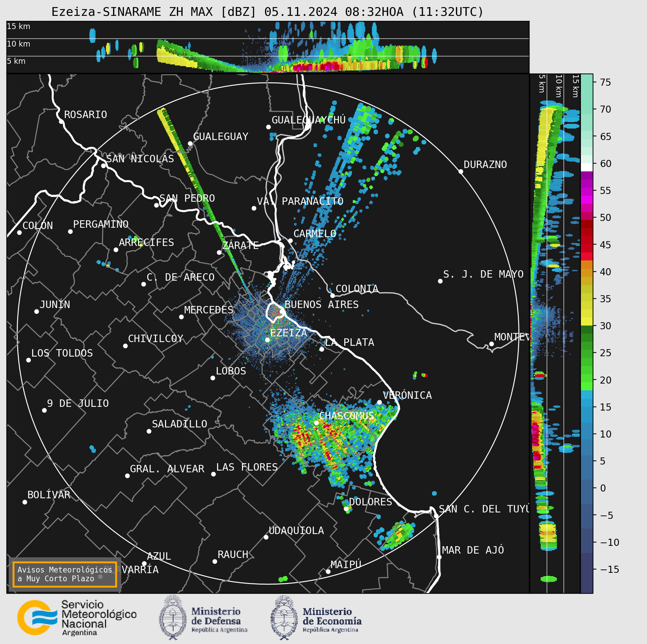Click the COLONIA label
This screenshot has height=644, width=647.
click(357, 289)
